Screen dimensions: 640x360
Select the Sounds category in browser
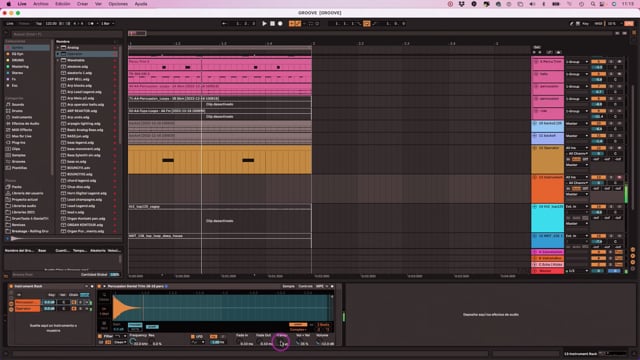point(18,104)
